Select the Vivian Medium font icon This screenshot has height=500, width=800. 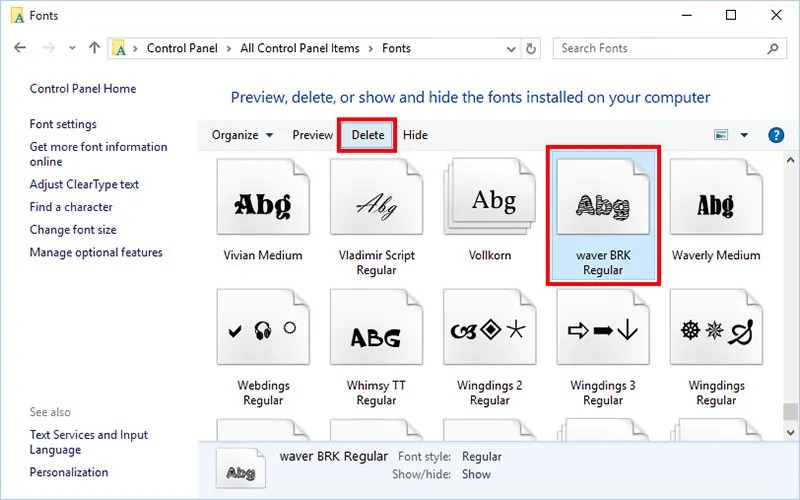263,197
